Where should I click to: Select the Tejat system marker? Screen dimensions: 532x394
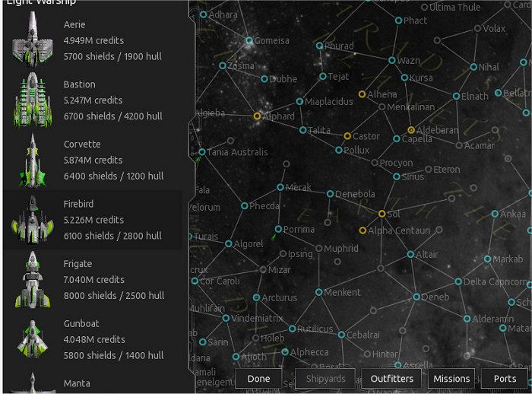[323, 76]
